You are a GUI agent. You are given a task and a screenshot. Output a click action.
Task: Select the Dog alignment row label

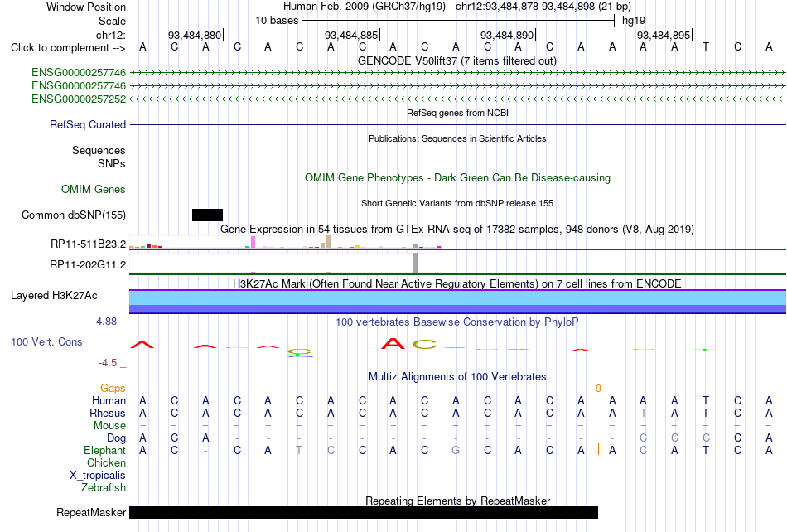click(x=116, y=438)
